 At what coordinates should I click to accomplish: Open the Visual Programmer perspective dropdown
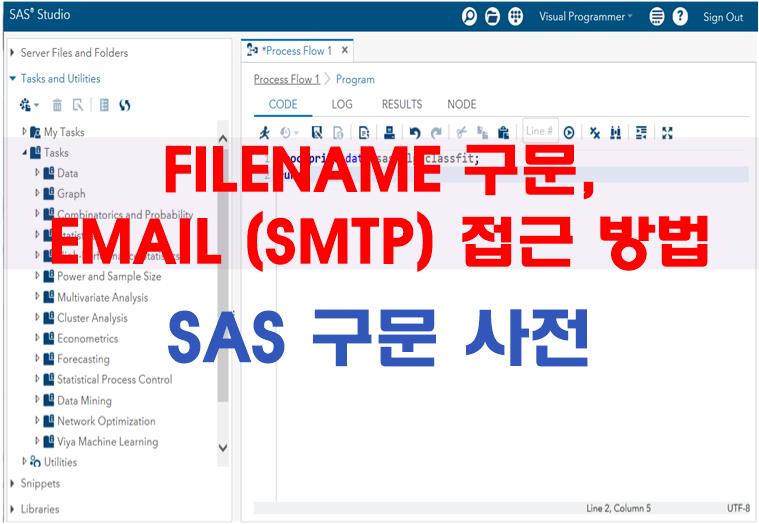[586, 16]
